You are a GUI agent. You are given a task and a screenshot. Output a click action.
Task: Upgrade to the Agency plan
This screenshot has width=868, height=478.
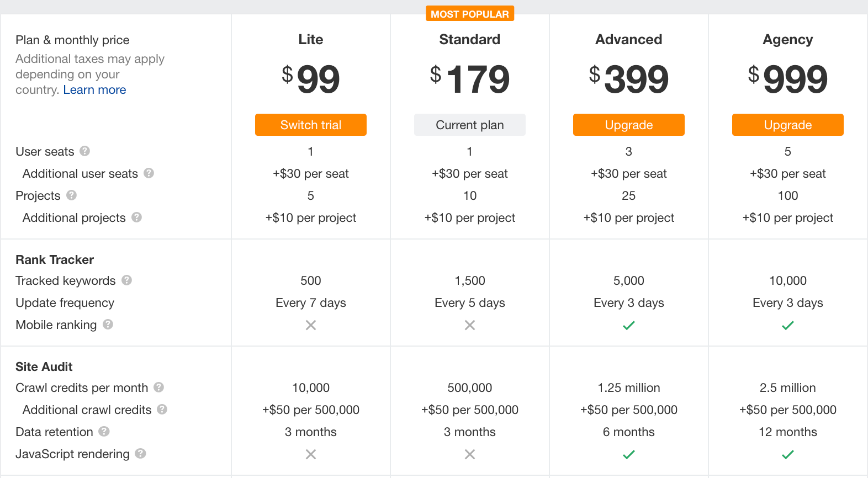tap(788, 125)
